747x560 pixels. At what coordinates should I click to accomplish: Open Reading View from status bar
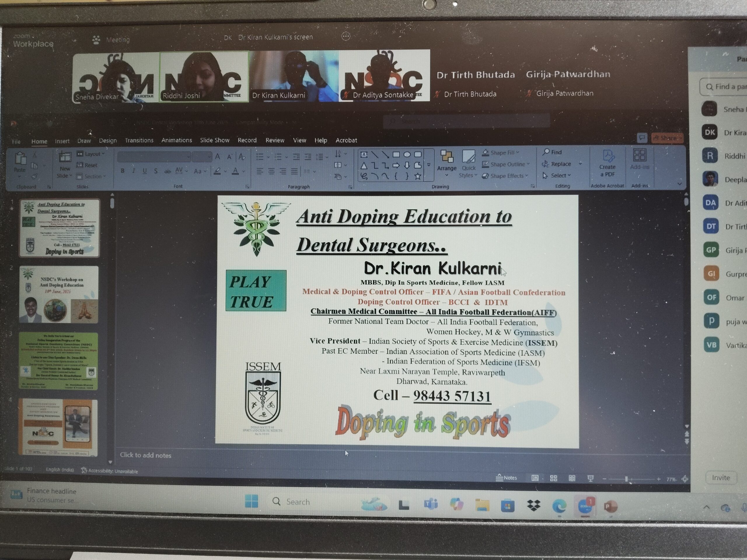[x=572, y=478]
